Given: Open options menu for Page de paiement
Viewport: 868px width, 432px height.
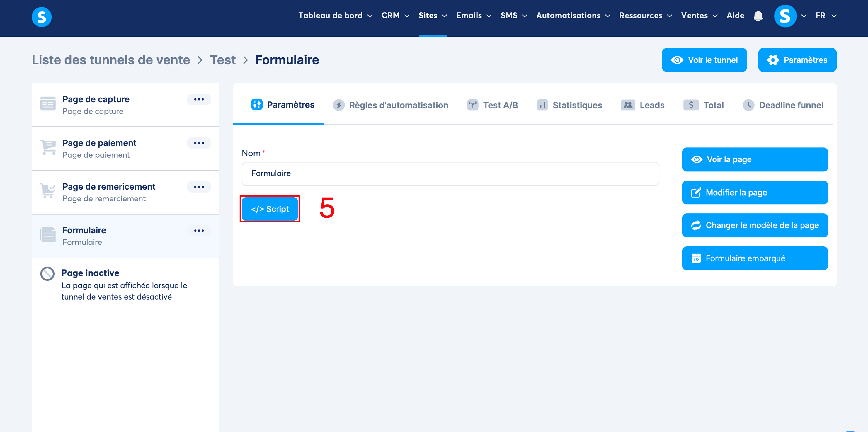Looking at the screenshot, I should (x=199, y=143).
